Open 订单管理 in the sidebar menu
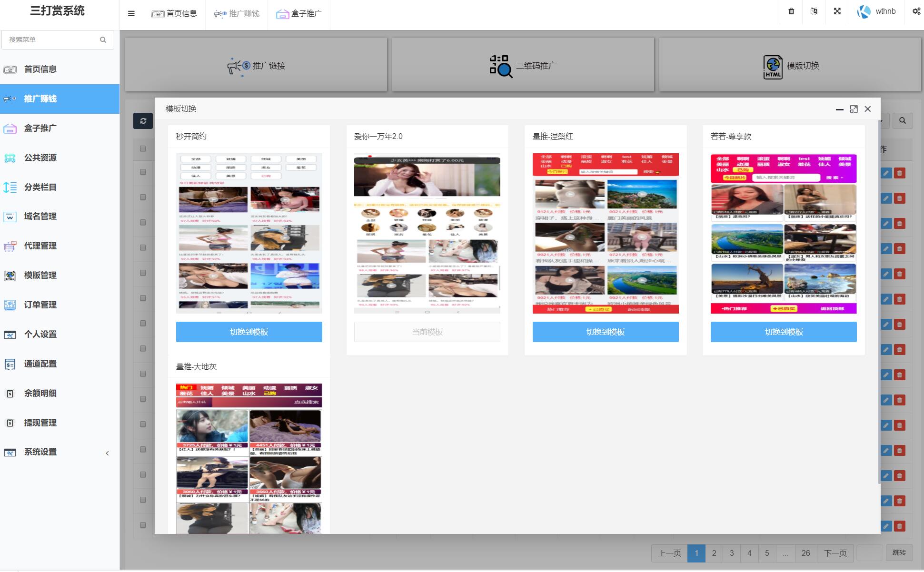Screen dimensions: 924x572 coord(40,305)
